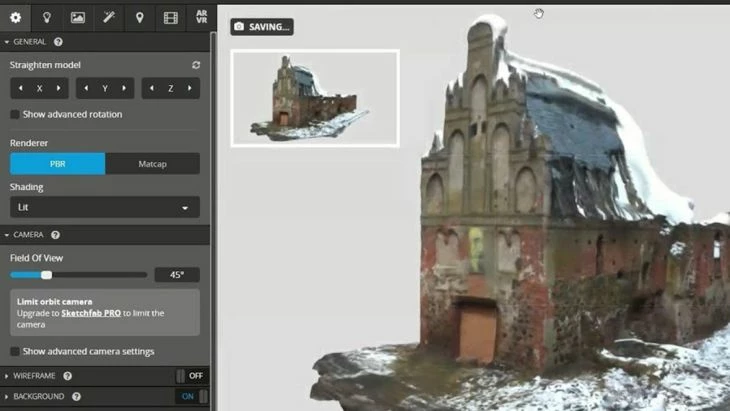Follow the Sketchfab PRO link
Screen dimensions: 730x411
click(91, 313)
